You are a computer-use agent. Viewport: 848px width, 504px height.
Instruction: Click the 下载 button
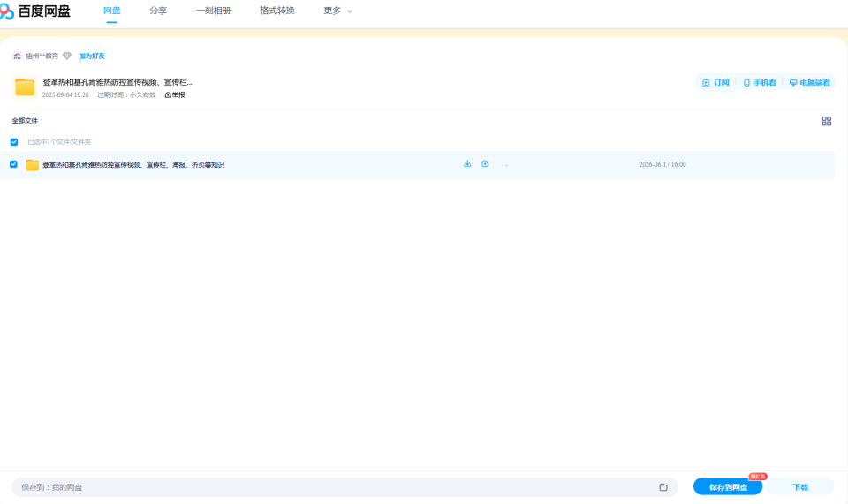pos(800,486)
